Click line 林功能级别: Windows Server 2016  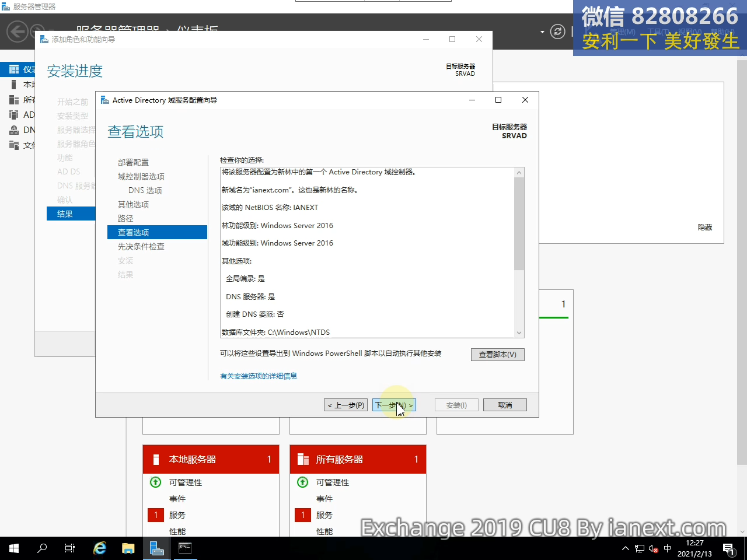[x=277, y=225]
